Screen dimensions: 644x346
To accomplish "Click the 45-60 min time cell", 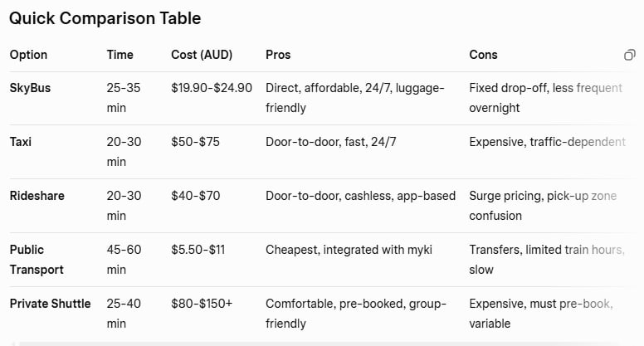I will [x=124, y=259].
